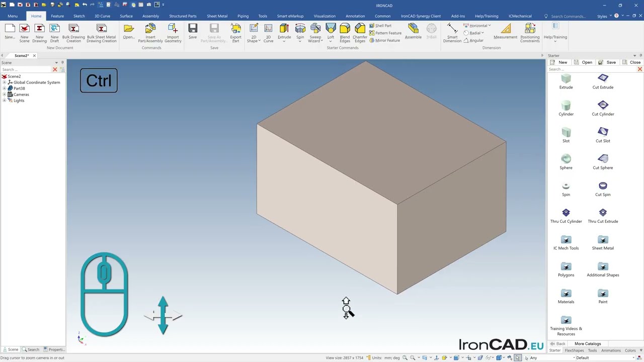Choose the Loft tool

331,32
